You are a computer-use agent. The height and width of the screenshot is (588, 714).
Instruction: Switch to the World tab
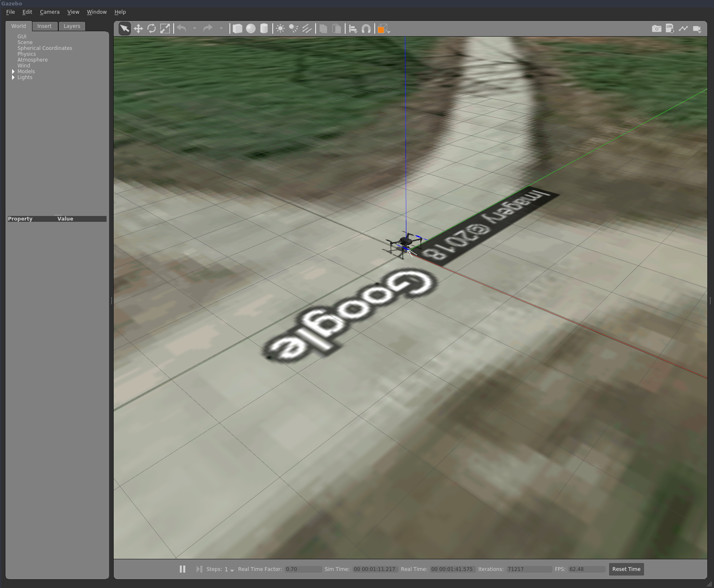coord(18,26)
